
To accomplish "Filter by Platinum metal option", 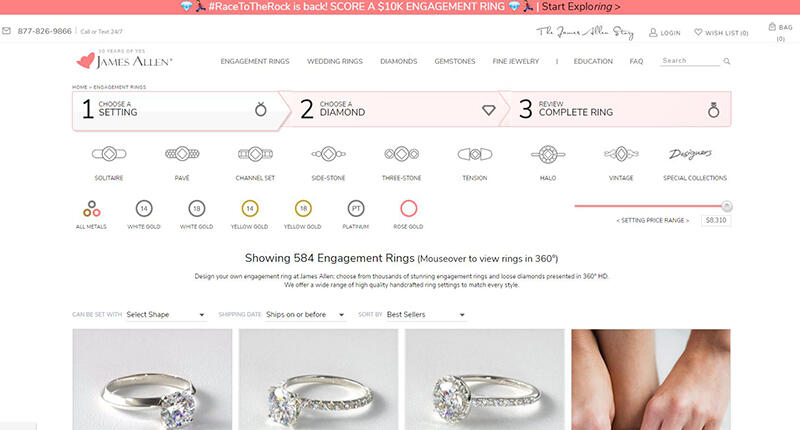I will tap(356, 209).
